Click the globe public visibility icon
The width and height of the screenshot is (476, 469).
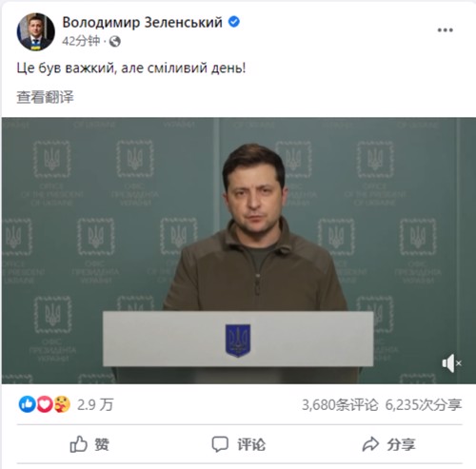click(115, 41)
